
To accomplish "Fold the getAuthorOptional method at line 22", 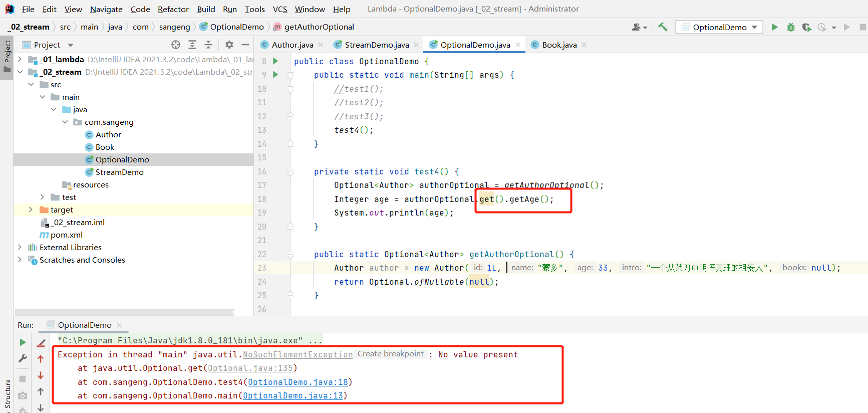I will click(290, 255).
